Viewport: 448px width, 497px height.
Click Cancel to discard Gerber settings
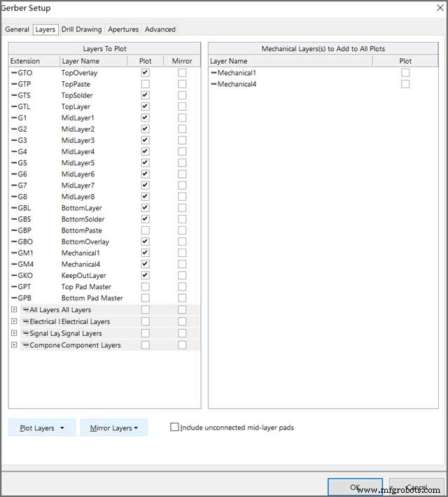point(416,487)
